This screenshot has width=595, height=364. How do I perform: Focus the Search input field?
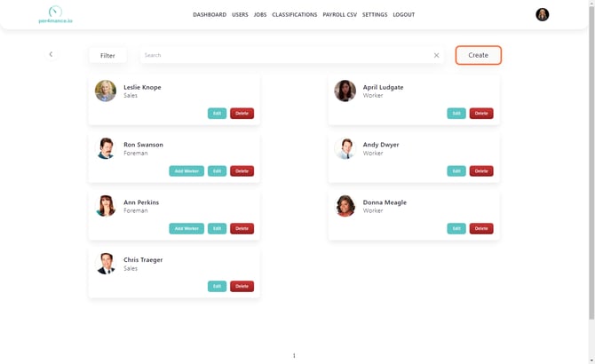coord(284,55)
